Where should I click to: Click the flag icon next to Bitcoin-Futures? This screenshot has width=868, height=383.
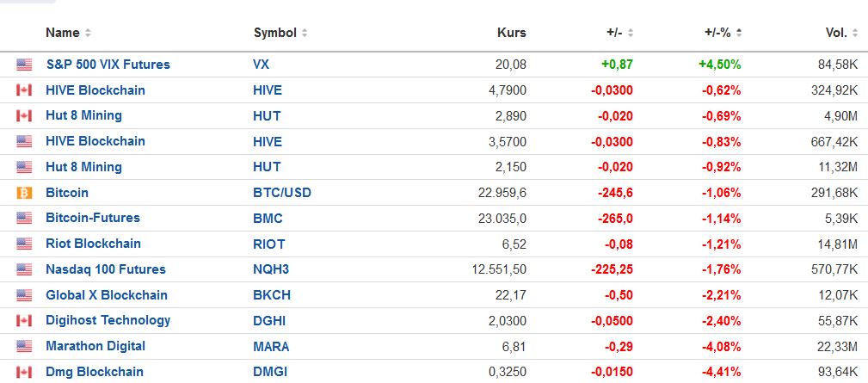coord(24,219)
